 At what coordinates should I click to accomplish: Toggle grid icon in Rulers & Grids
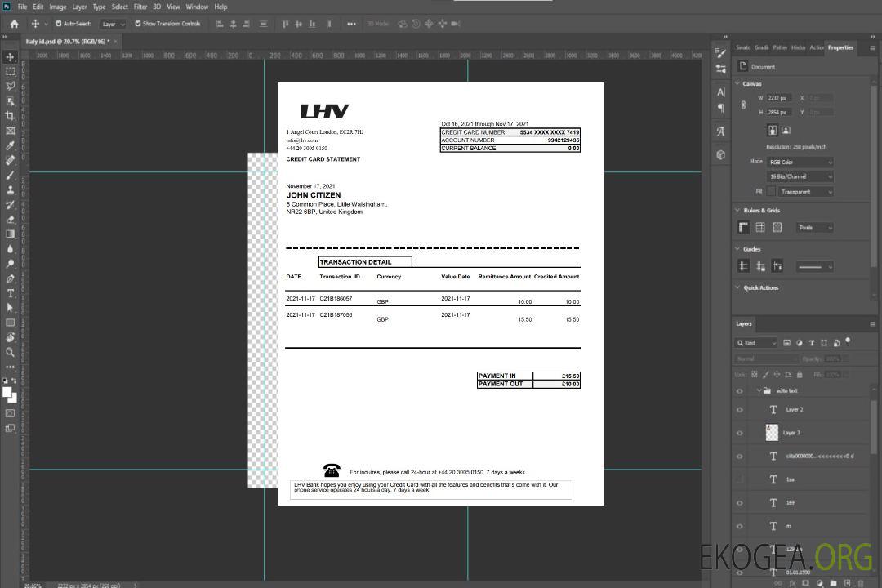point(760,227)
